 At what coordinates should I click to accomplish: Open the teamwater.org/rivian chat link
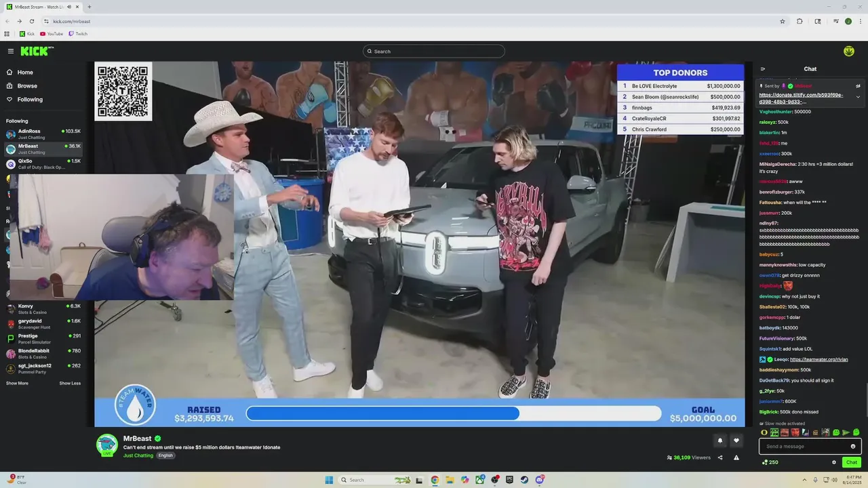click(818, 359)
